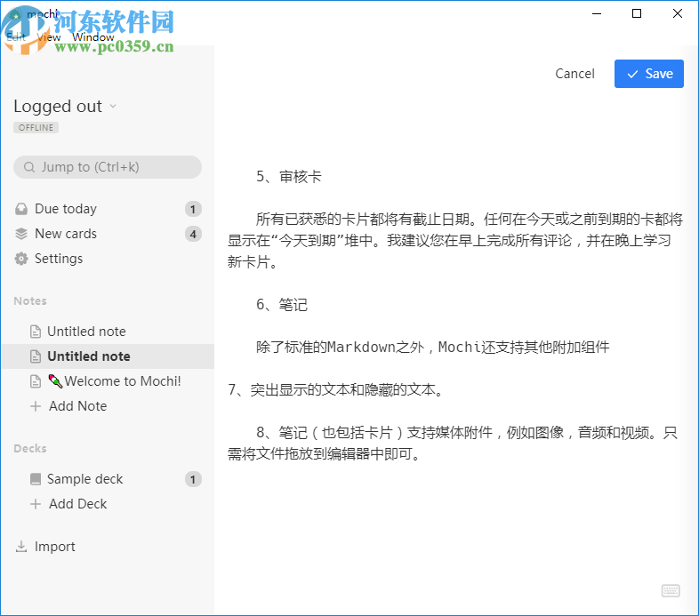Viewport: 699px width, 616px height.
Task: Click the Decks section header
Action: pyautogui.click(x=30, y=448)
